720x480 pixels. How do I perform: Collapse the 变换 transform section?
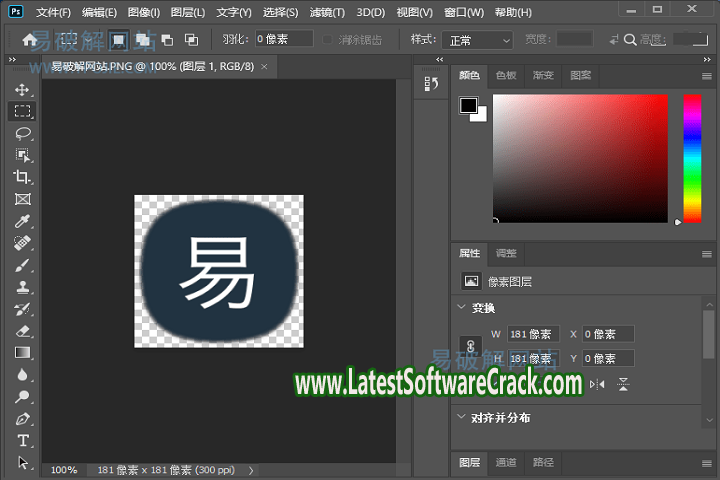point(462,308)
